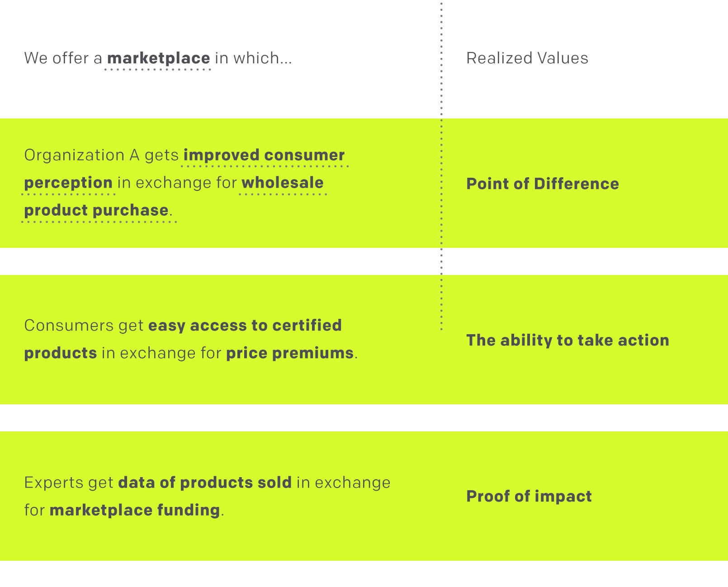Select the 'Realized Values' heading

click(x=527, y=58)
